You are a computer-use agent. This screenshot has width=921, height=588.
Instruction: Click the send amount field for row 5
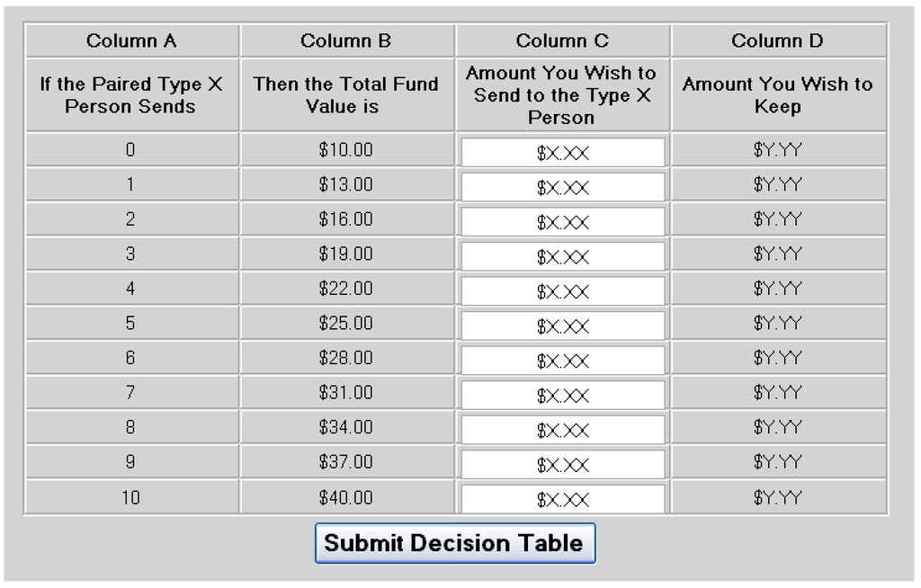point(563,325)
